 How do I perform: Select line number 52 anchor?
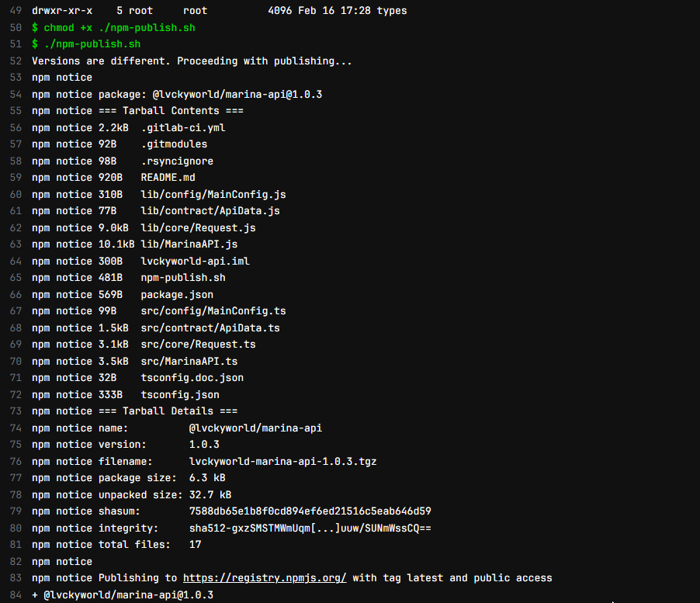point(16,61)
